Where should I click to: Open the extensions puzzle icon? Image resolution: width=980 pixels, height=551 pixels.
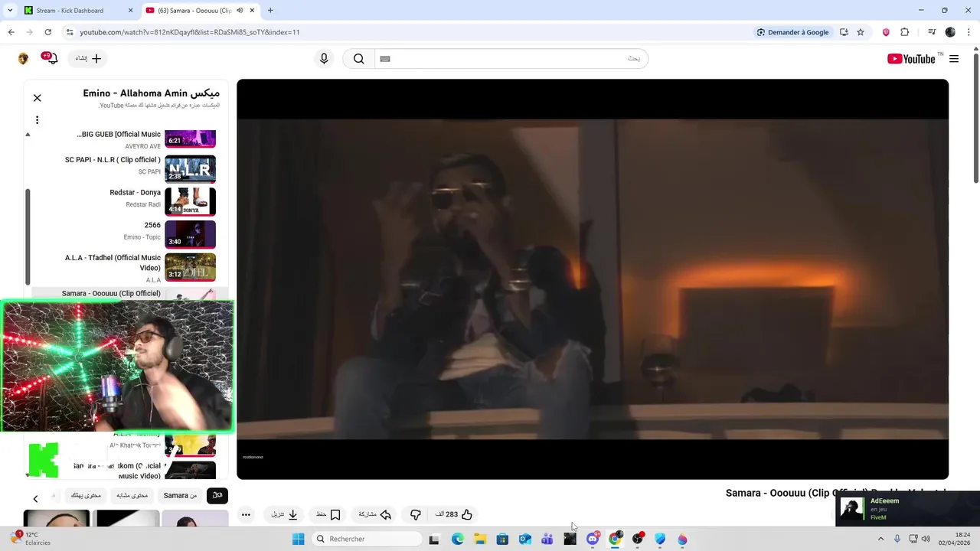point(905,32)
